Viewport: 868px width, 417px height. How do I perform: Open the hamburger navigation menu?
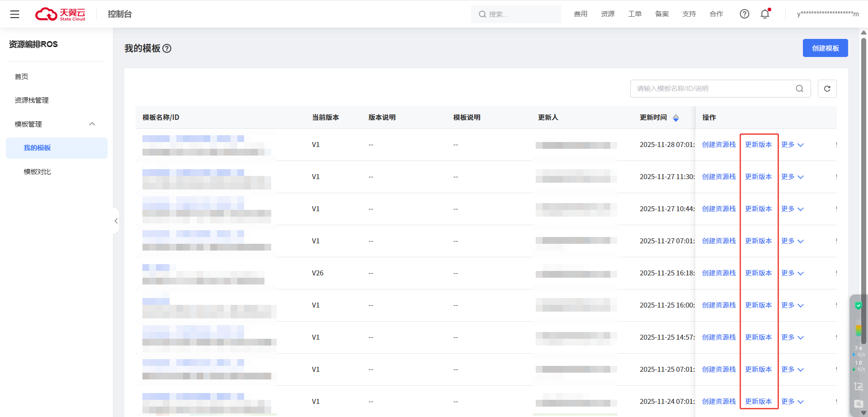pos(14,14)
